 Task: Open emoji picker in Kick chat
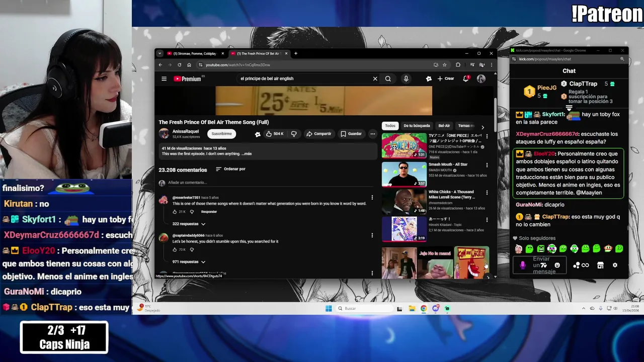click(557, 265)
